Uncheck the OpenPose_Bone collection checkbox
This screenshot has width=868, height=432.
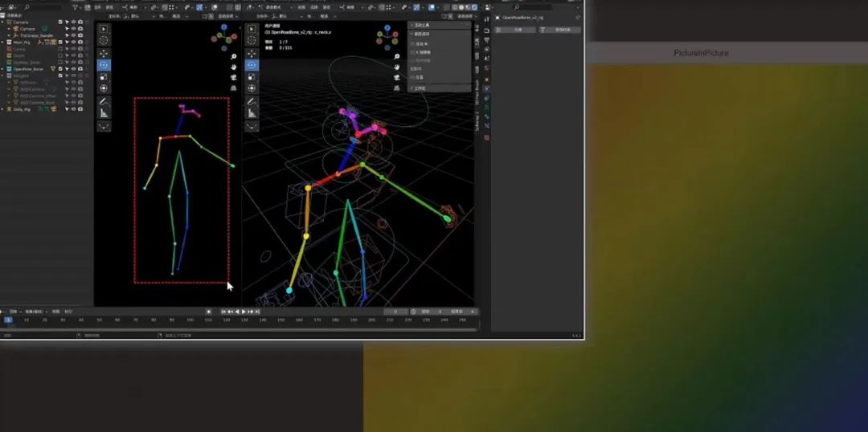[60, 69]
